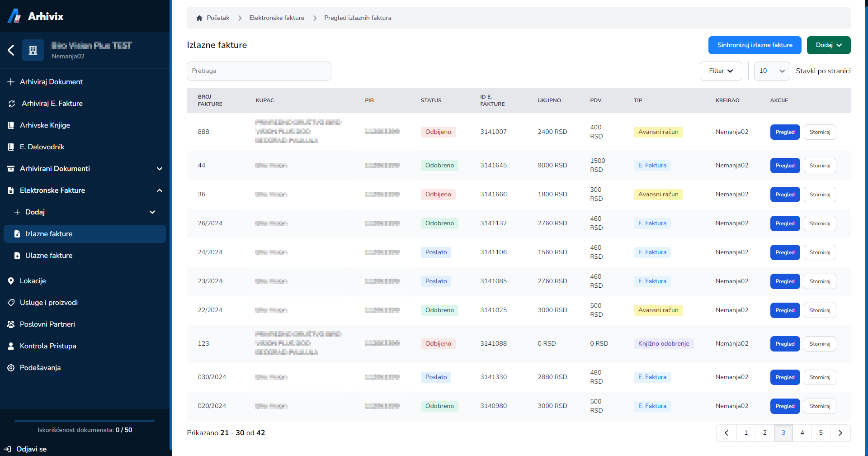Expand the Arhivirani Dokumenti submenu
868x456 pixels.
coord(159,169)
